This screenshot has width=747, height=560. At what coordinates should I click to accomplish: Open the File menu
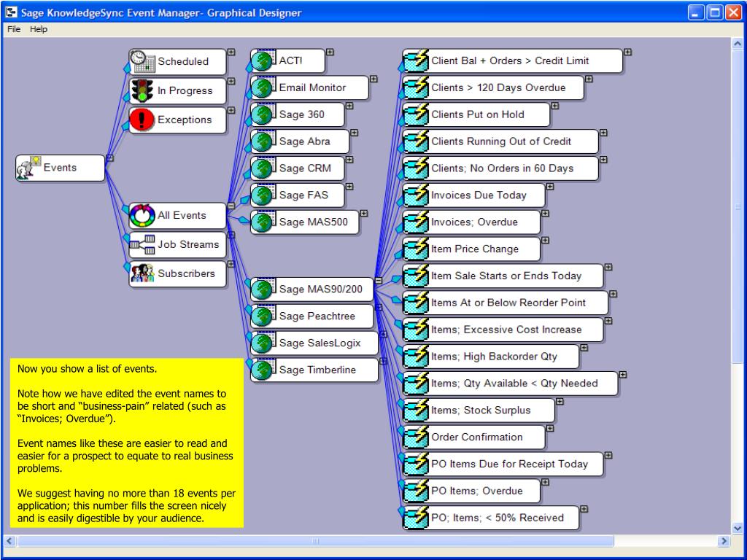tap(14, 29)
